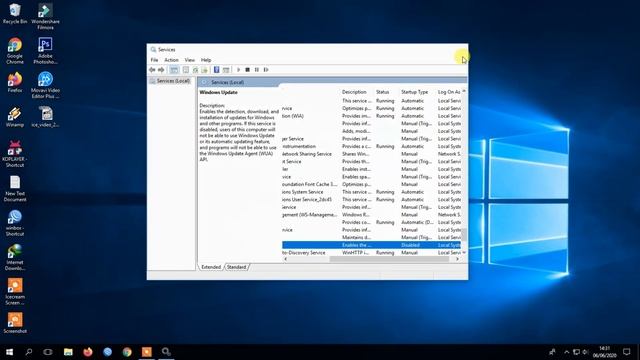Click the taskbar clock and date
The height and width of the screenshot is (360, 640).
click(604, 352)
